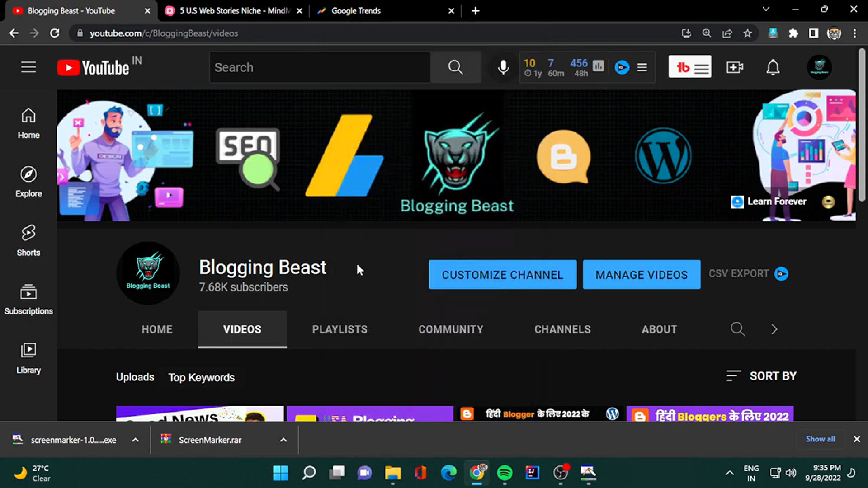Image resolution: width=868 pixels, height=488 pixels.
Task: Open the YouTube hamburger guide menu
Action: tap(28, 67)
